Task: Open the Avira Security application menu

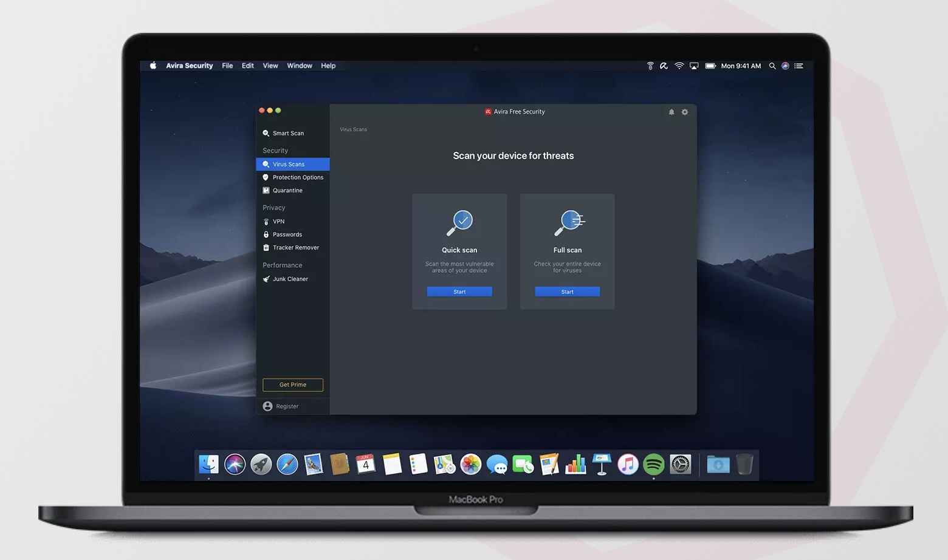Action: [190, 66]
